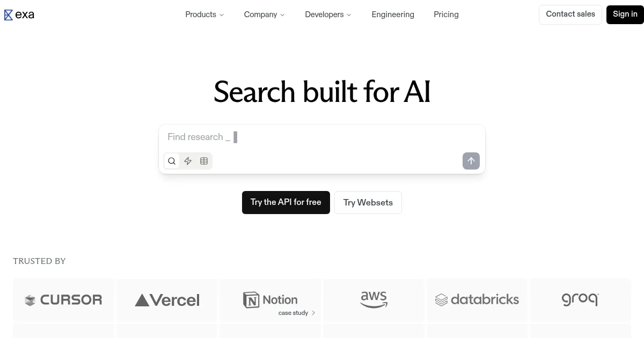Click Try the API for free
Image resolution: width=644 pixels, height=338 pixels.
click(x=286, y=202)
